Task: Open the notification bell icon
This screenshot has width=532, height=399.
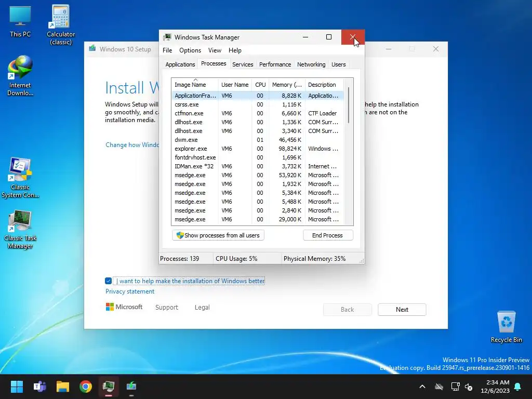Action: pos(517,387)
